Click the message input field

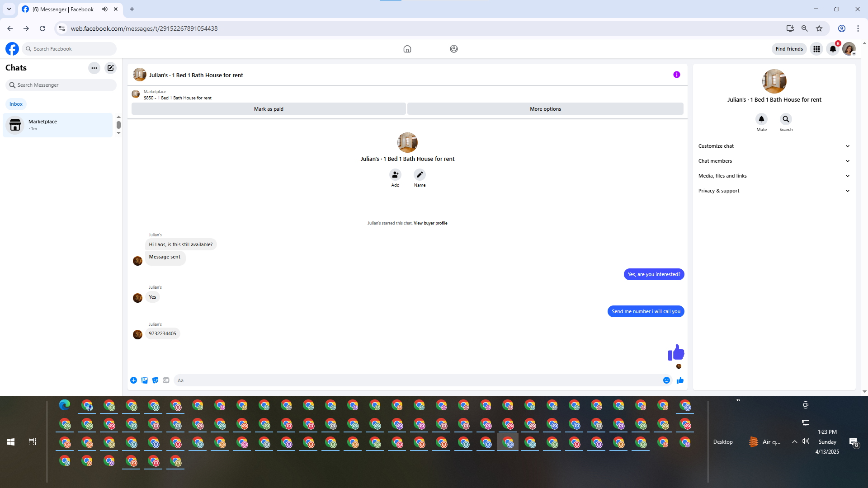point(416,380)
